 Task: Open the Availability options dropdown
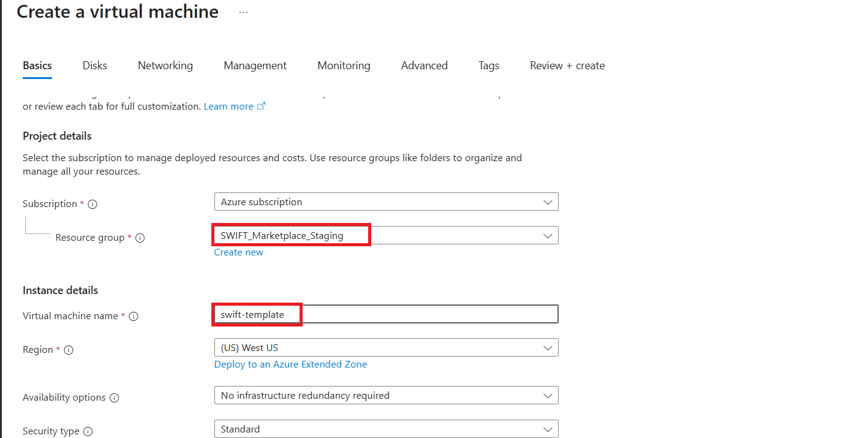click(x=386, y=396)
